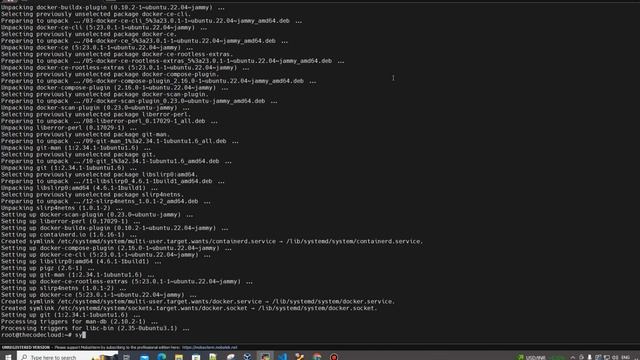Viewport: 640px width, 360px height.
Task: Click 'Selecting previously unselected package docker-compose-plugin.'
Action: pos(110,74)
